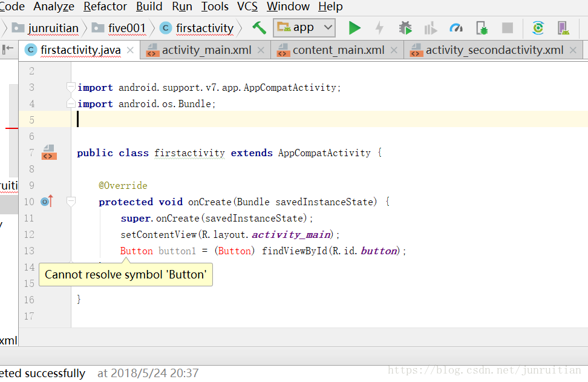
Task: Click line number 13 in the gutter
Action: click(x=29, y=251)
